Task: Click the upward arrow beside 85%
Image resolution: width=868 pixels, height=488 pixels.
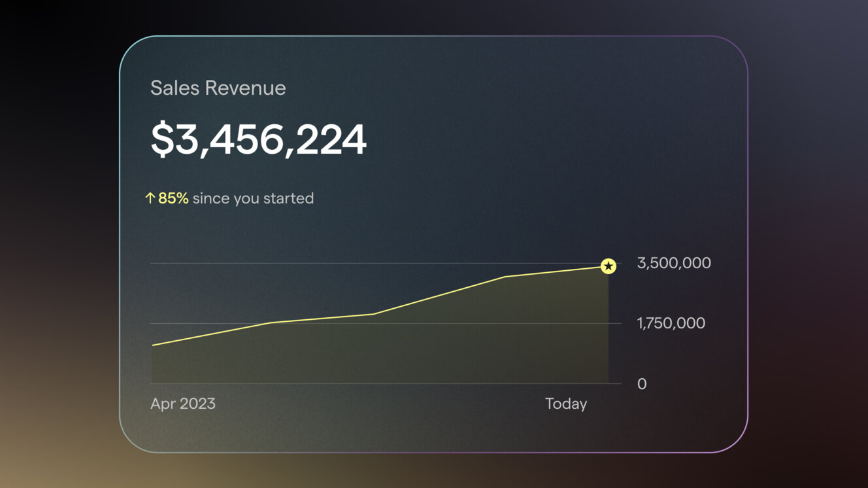Action: click(150, 198)
